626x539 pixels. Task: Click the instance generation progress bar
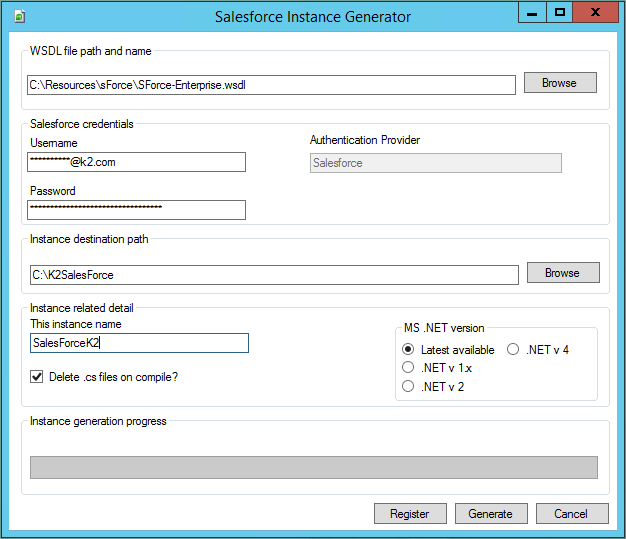(314, 467)
